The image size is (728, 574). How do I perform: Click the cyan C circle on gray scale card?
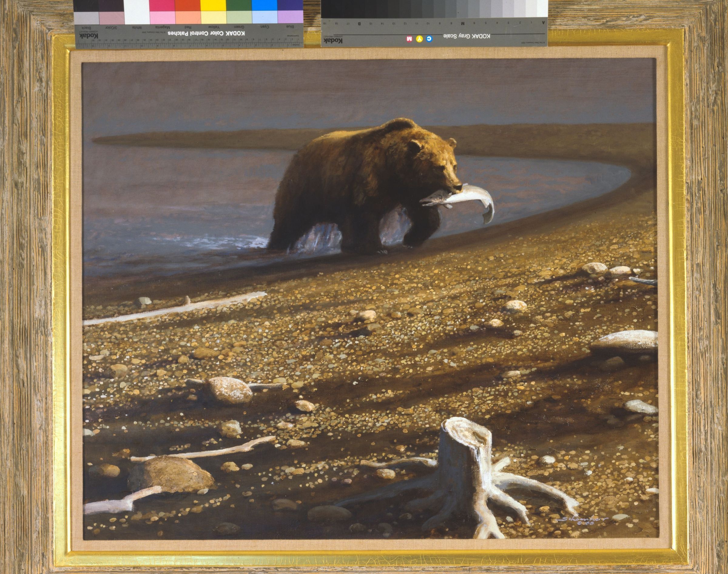pyautogui.click(x=430, y=39)
